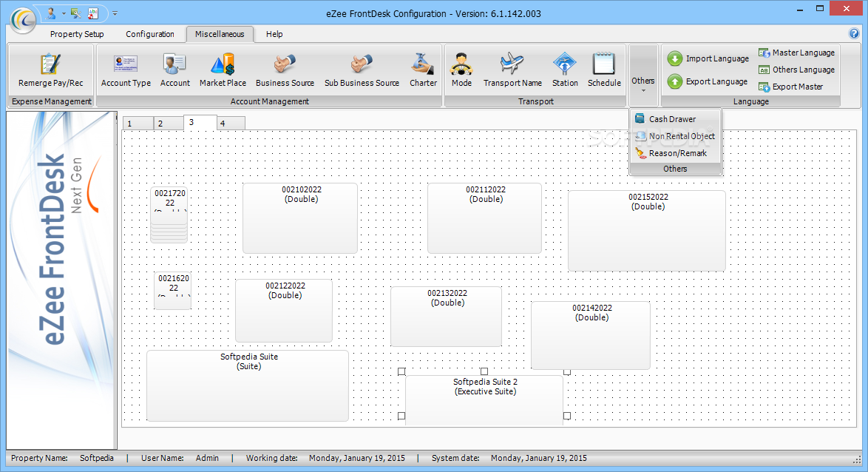Screen dimensions: 868x472
Task: Click the system date value in status bar
Action: tap(539, 458)
